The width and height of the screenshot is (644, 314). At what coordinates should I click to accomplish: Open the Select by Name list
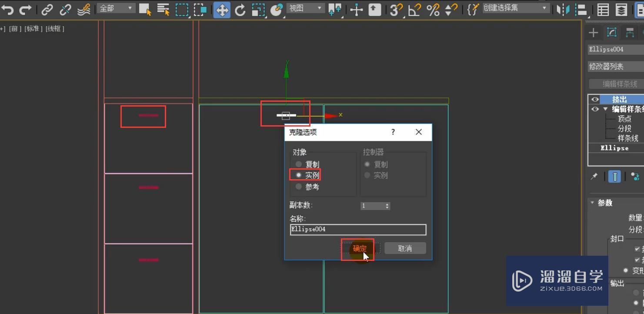click(163, 10)
